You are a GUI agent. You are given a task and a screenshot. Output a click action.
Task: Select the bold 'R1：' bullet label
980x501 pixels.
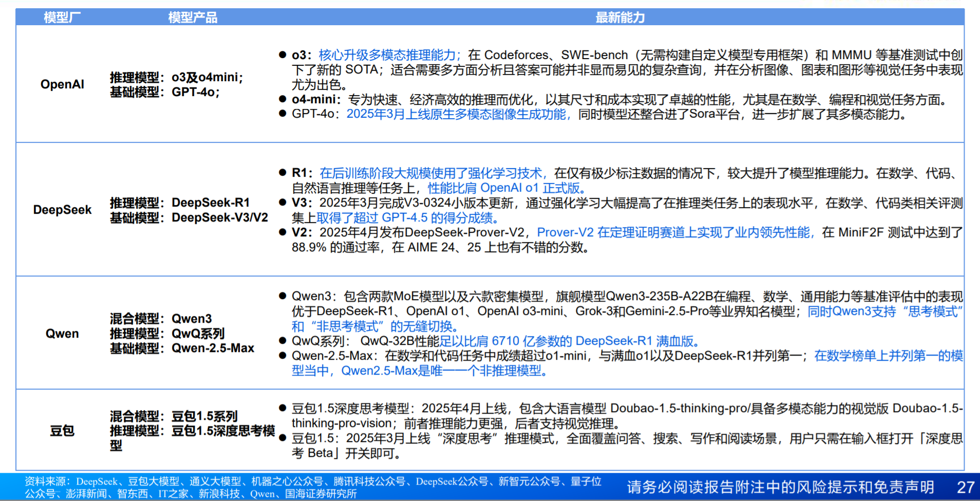click(x=303, y=173)
